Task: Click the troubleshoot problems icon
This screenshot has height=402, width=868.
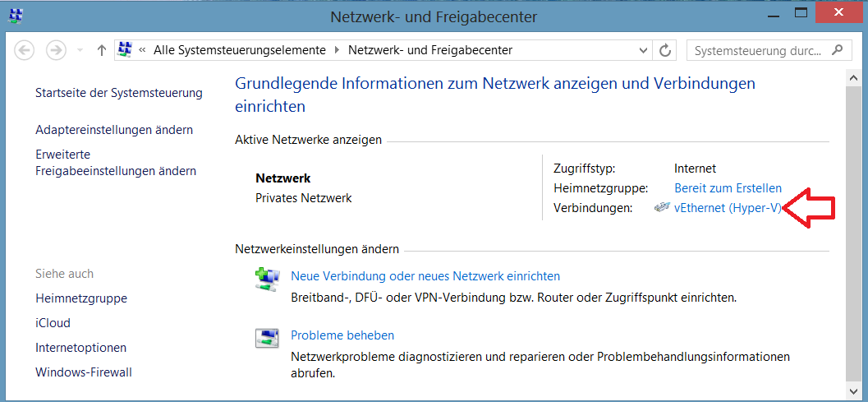Action: click(x=268, y=338)
